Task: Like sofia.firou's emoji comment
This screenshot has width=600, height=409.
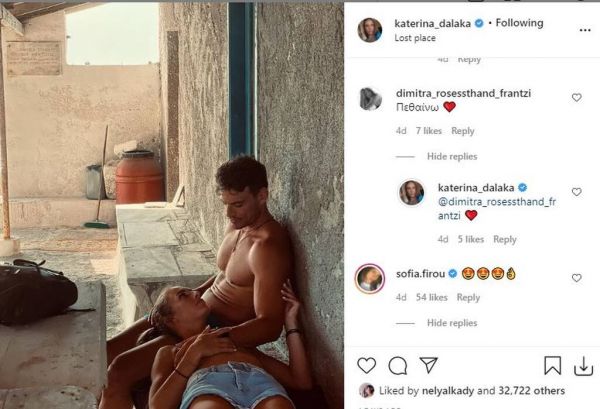Action: pos(577,278)
